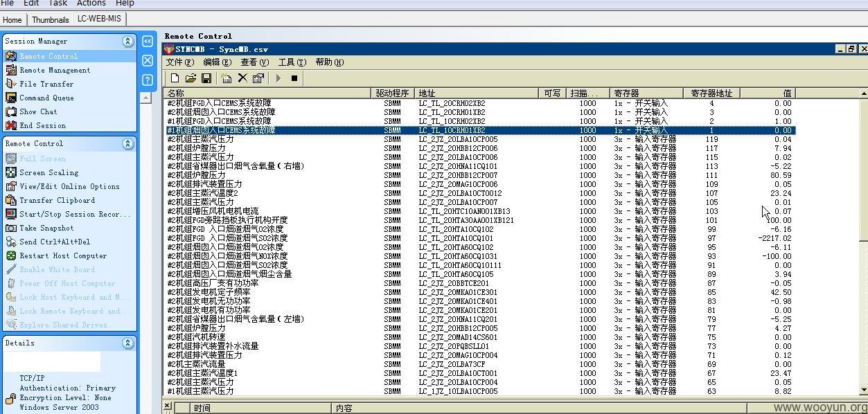
Task: Click the sidebar help question-mark icon
Action: [x=148, y=80]
